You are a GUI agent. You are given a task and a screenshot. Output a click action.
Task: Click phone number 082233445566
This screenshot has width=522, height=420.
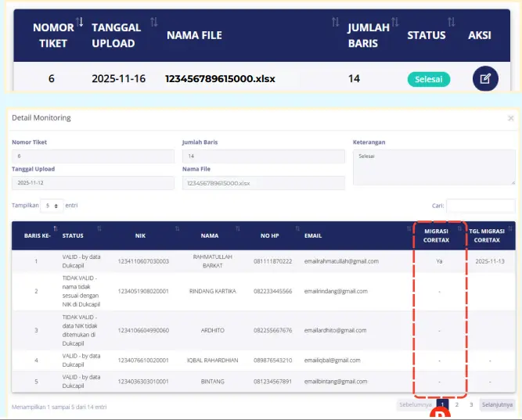[272, 291]
